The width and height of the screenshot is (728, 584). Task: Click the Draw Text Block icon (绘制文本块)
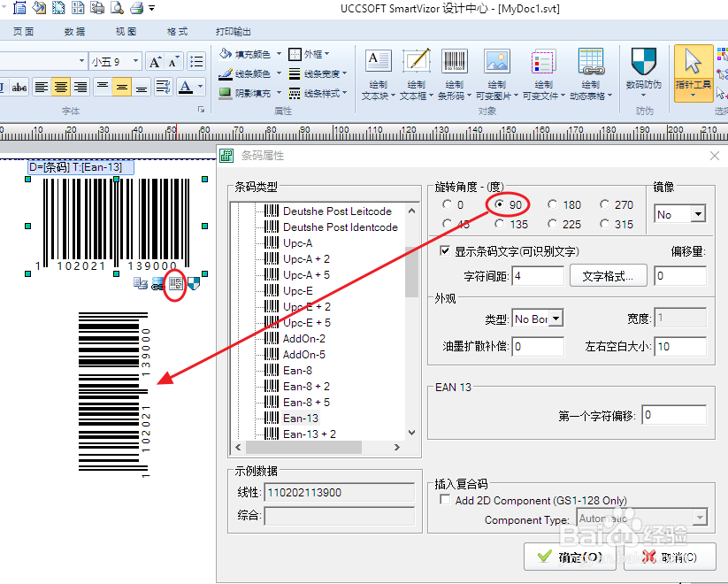point(378,61)
